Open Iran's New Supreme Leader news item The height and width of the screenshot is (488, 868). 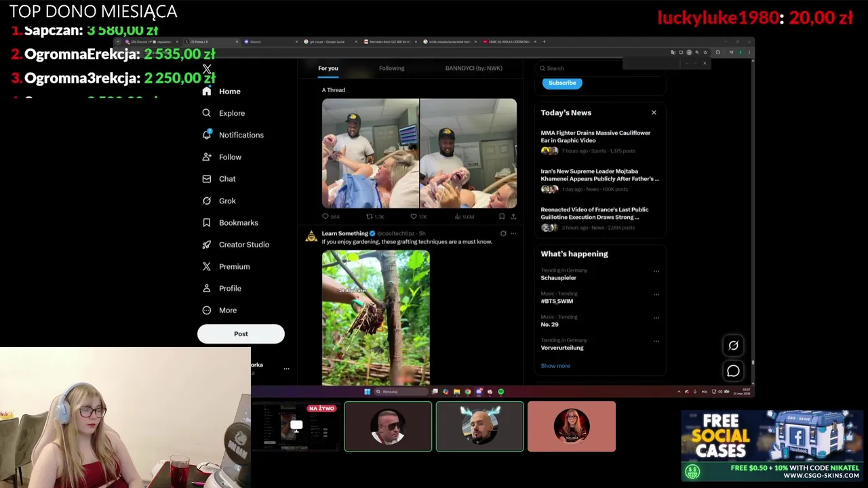click(599, 180)
